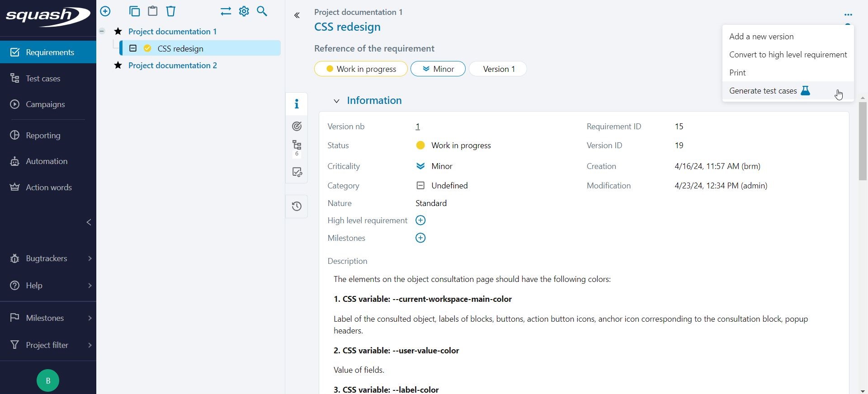Image resolution: width=868 pixels, height=394 pixels.
Task: Collapse the Information section chevron
Action: tap(336, 101)
